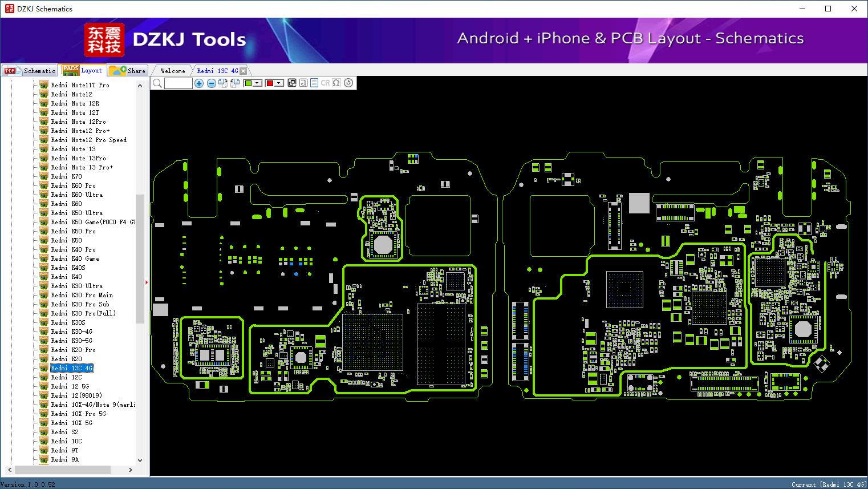Select Redmi Note 12R in the list
Image resolution: width=868 pixels, height=489 pixels.
tap(75, 103)
